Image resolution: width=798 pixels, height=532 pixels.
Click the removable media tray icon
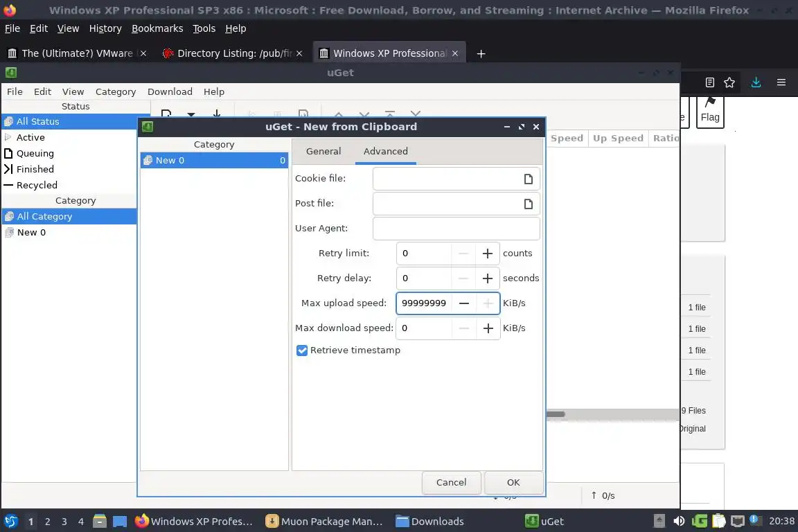click(659, 521)
